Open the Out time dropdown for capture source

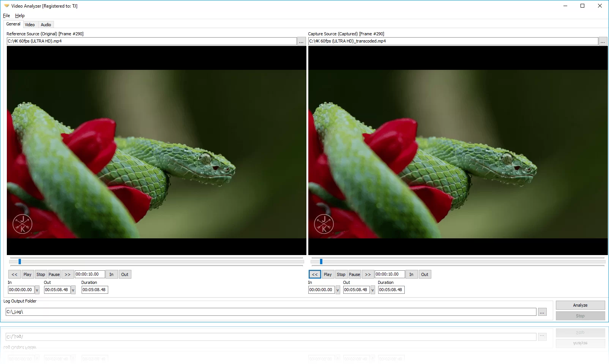[x=372, y=290]
